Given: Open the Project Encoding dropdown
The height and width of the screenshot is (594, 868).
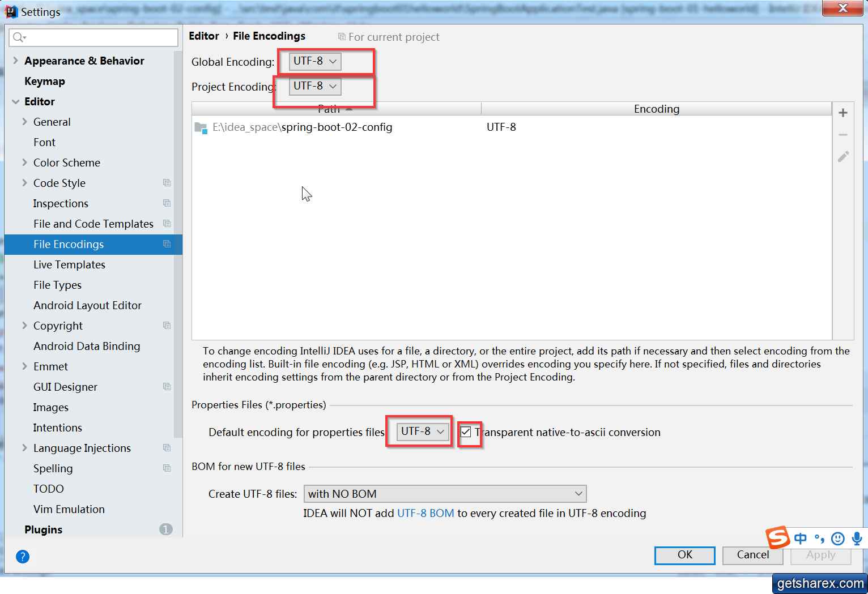Looking at the screenshot, I should (x=315, y=86).
